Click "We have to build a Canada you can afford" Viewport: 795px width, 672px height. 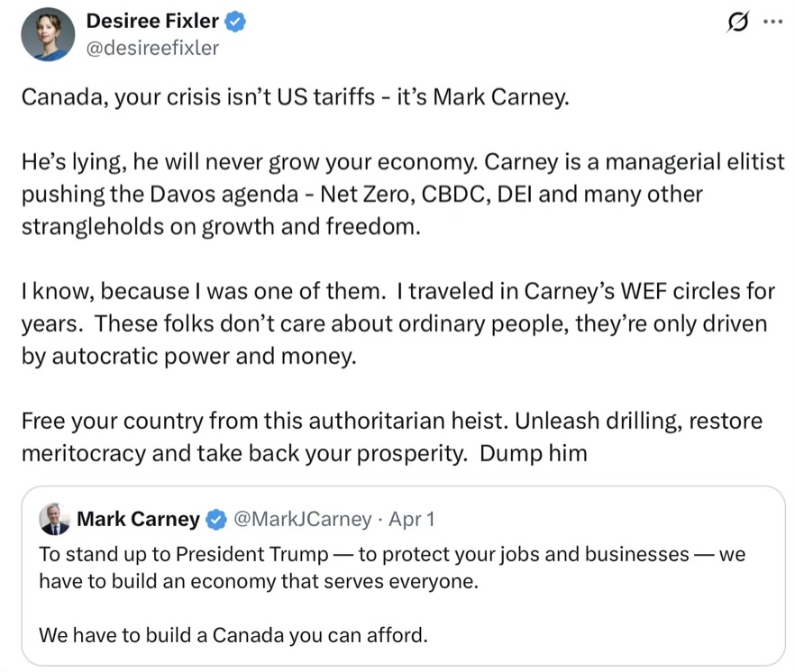click(233, 635)
